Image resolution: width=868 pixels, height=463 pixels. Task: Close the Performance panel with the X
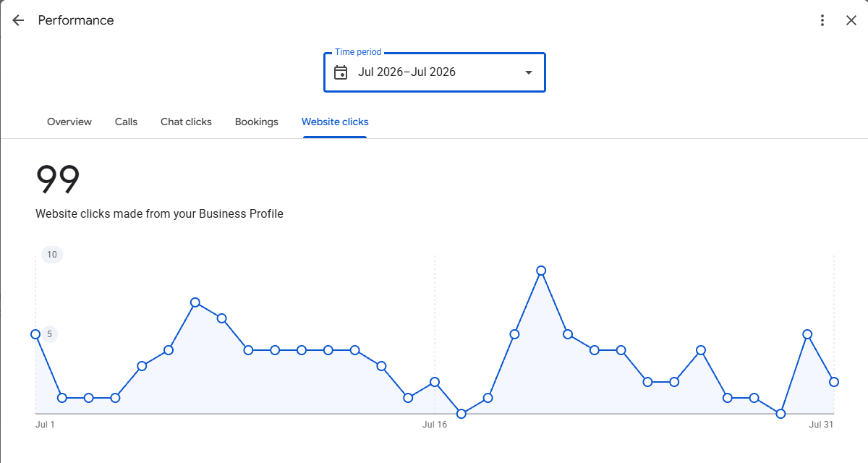coord(851,20)
